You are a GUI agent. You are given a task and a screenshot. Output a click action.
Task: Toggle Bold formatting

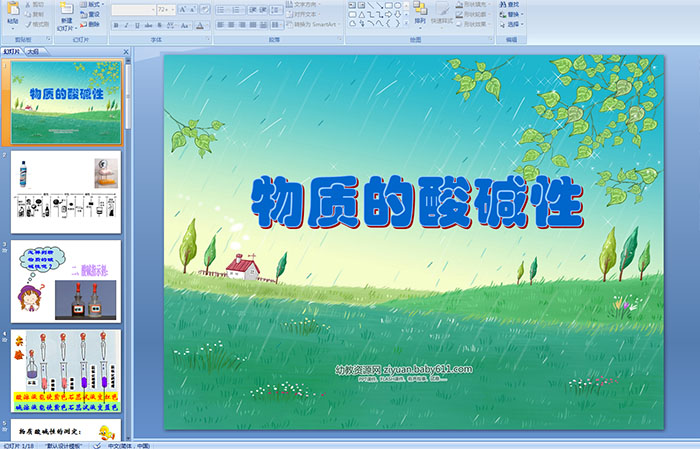116,25
